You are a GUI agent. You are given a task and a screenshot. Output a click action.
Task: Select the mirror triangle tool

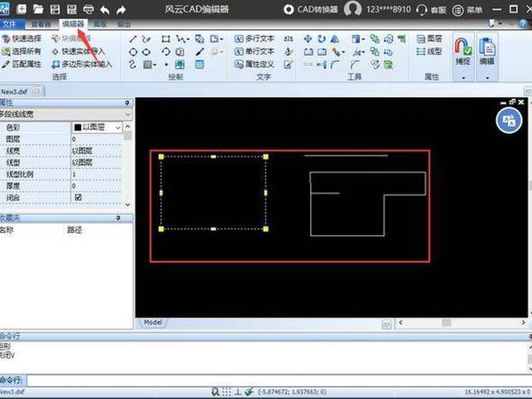[x=335, y=39]
